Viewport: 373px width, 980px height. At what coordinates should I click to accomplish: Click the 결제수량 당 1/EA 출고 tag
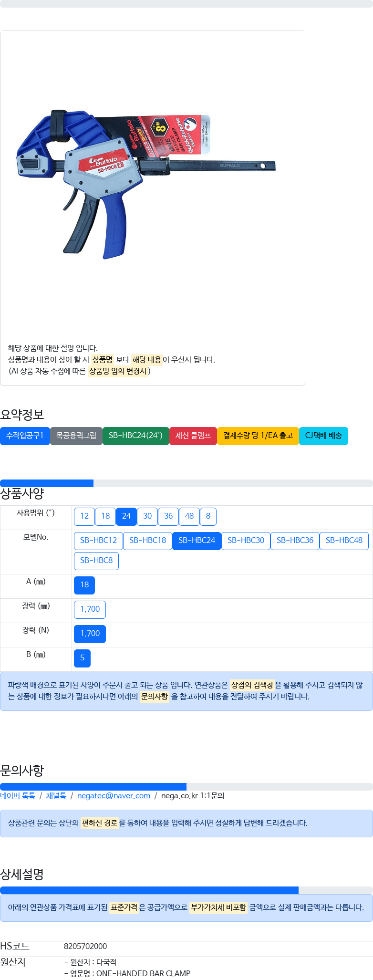click(258, 436)
